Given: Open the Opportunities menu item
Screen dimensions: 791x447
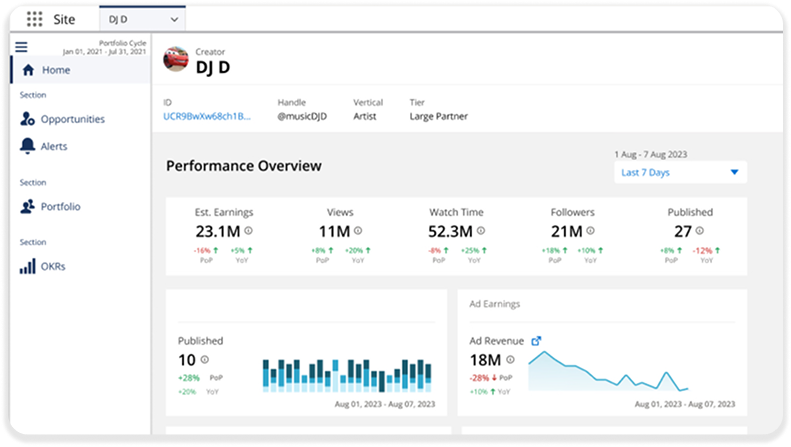Looking at the screenshot, I should (72, 119).
